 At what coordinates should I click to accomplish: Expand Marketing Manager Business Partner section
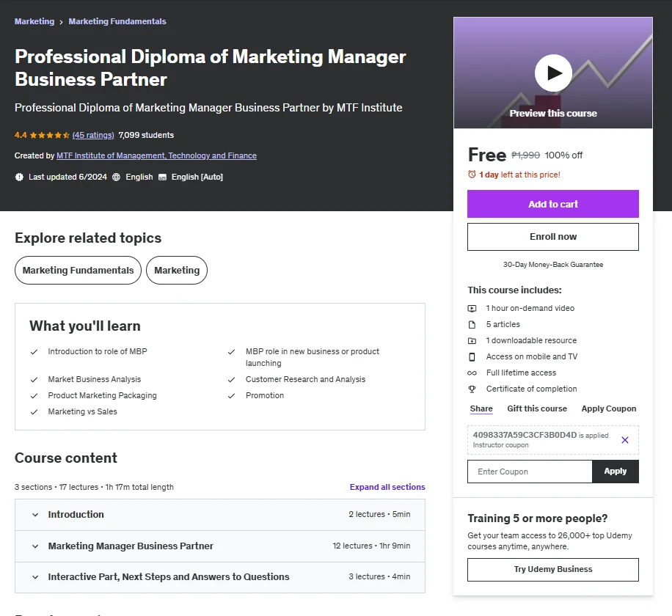(220, 546)
